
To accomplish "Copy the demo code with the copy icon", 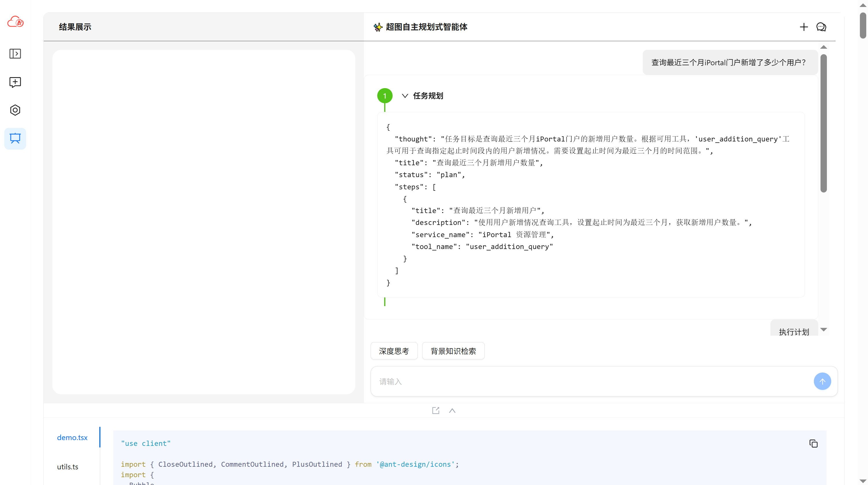I will pyautogui.click(x=813, y=444).
